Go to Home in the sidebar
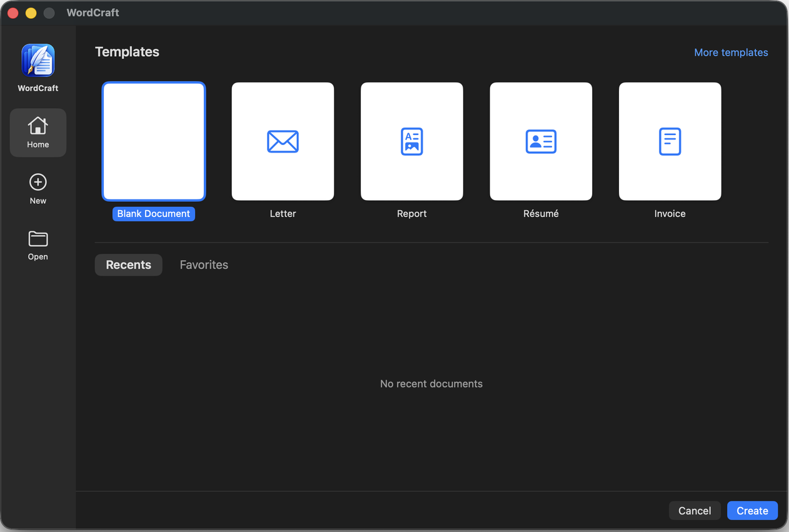789x532 pixels. pyautogui.click(x=38, y=133)
